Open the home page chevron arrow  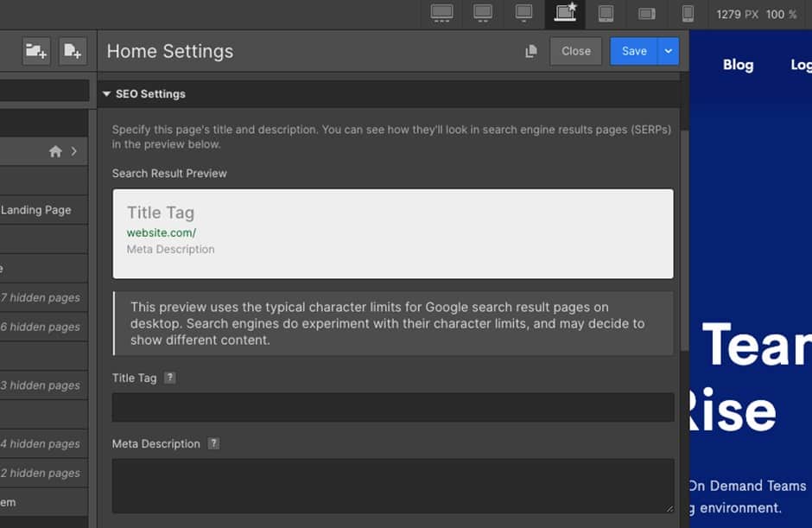pyautogui.click(x=74, y=151)
